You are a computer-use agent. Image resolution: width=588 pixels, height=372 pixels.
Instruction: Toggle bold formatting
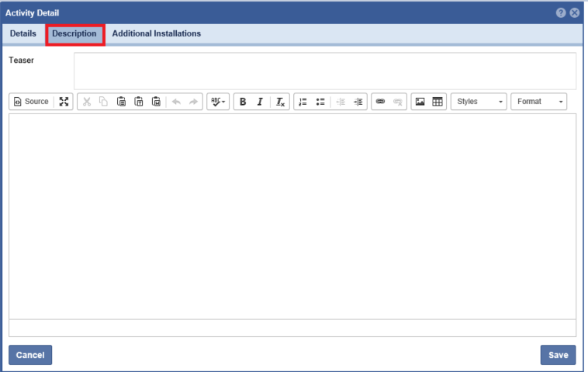coord(243,102)
